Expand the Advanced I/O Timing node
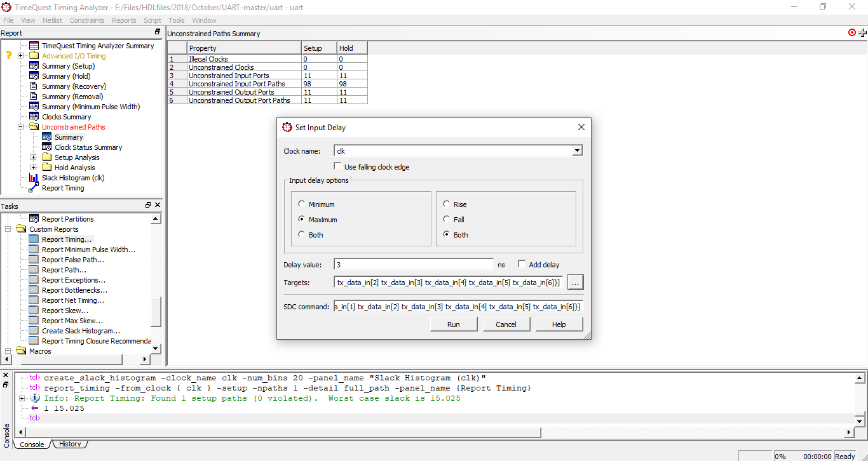This screenshot has height=461, width=868. tap(21, 56)
